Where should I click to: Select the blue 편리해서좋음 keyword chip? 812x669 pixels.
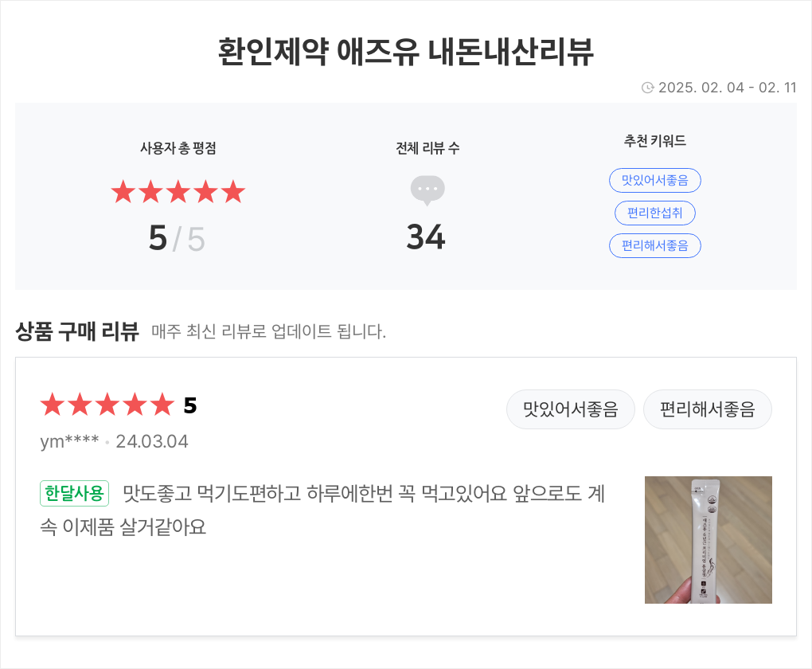coord(654,245)
